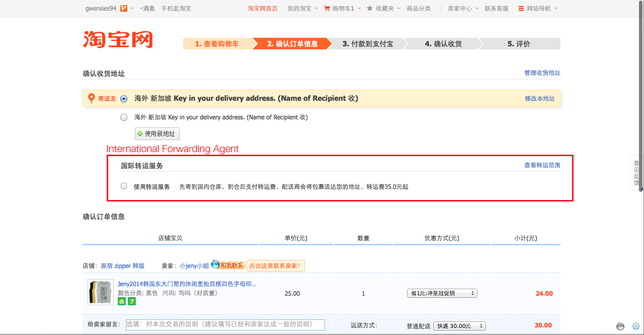Select the highlighted Singapore delivery address

124,99
